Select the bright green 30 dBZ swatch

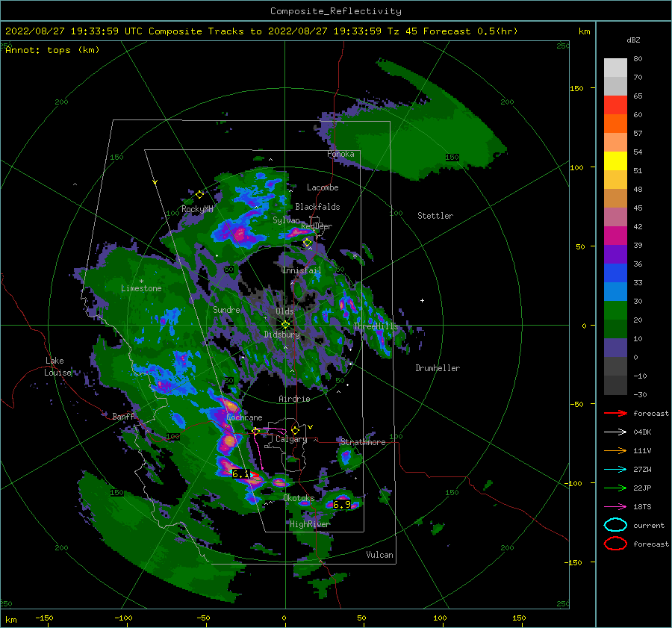[x=615, y=311]
